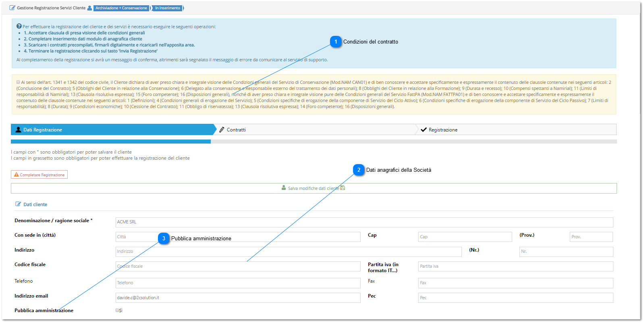Image resolution: width=644 pixels, height=323 pixels.
Task: Click the help question mark icon
Action: pos(19,26)
